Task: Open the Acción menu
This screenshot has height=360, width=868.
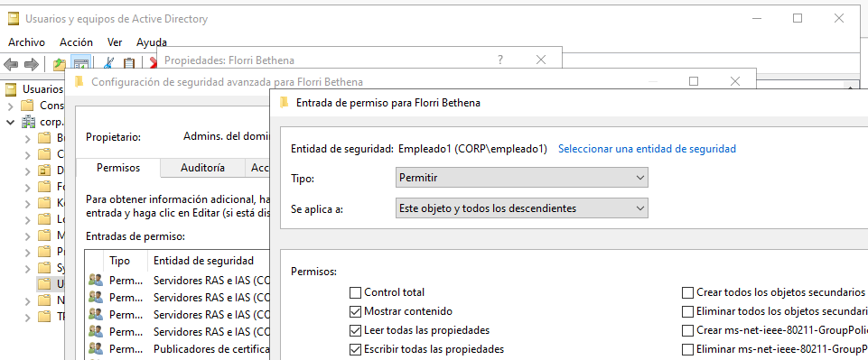Action: pyautogui.click(x=77, y=42)
